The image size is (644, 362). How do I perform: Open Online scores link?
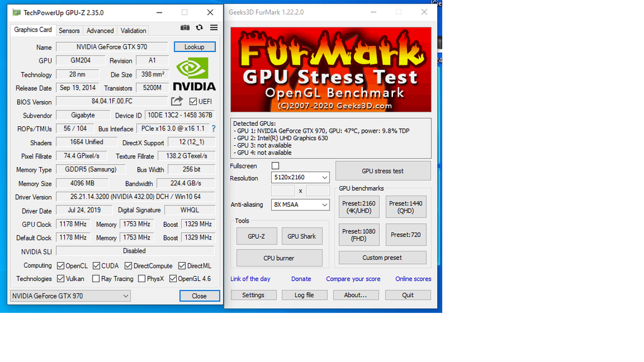click(413, 278)
